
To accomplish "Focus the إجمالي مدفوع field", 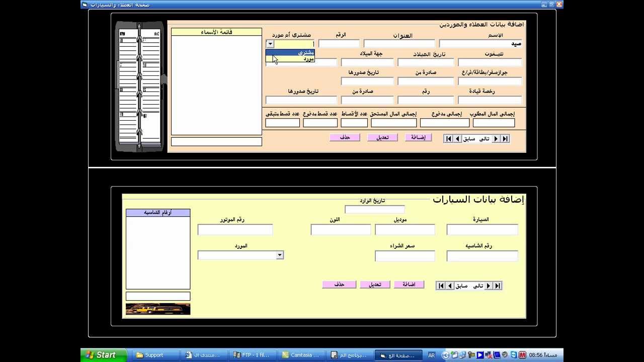I will (445, 123).
